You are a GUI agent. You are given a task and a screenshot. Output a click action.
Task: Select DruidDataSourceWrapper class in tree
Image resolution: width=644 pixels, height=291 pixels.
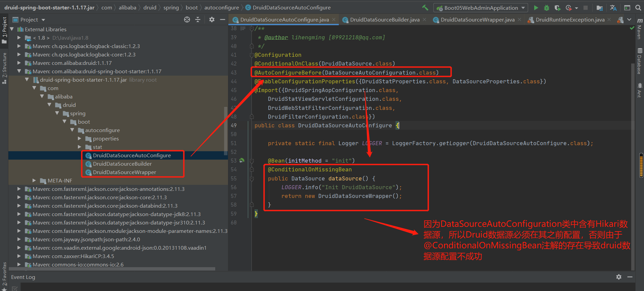click(125, 172)
